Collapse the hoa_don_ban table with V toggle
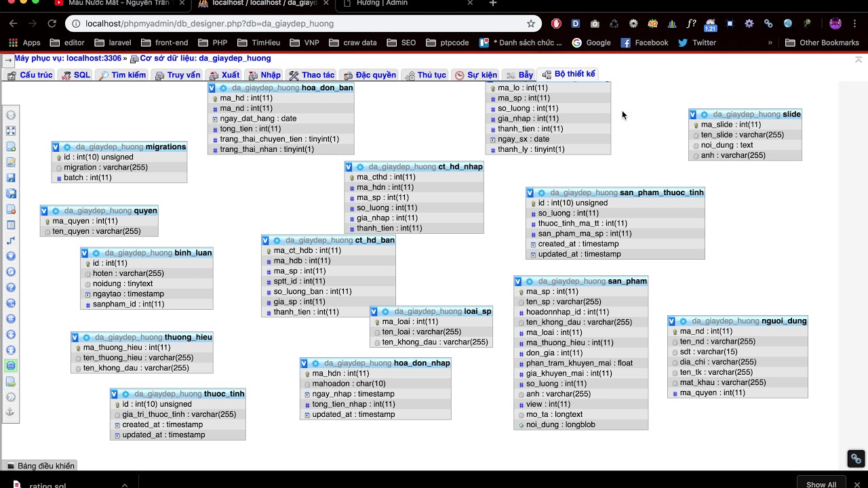Viewport: 868px width, 488px height. (x=212, y=88)
